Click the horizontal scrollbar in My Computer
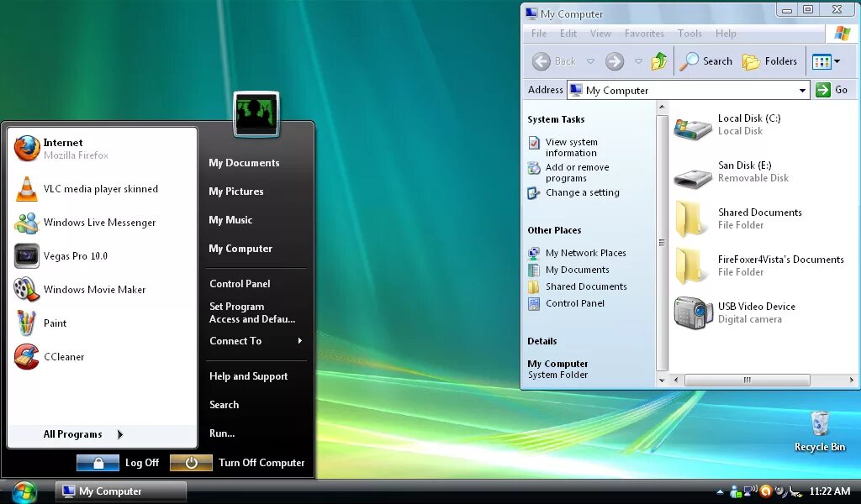This screenshot has height=504, width=861. [747, 380]
